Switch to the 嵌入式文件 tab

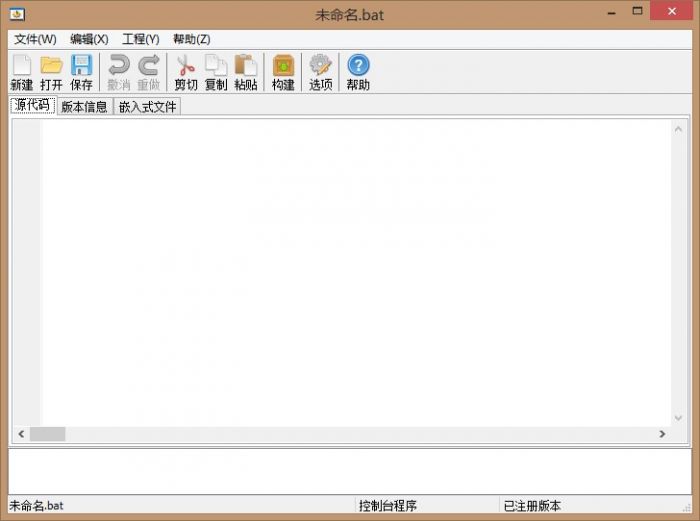tap(147, 107)
